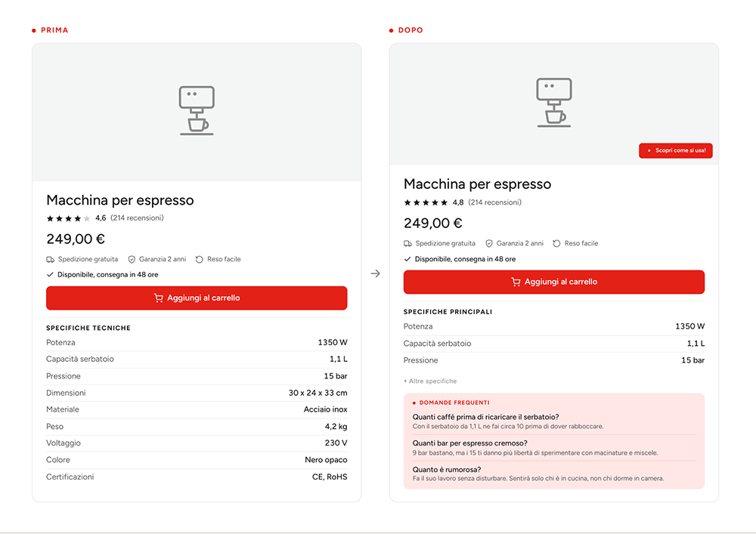Click the star rating in the PRIMA card
This screenshot has width=756, height=534.
(x=68, y=218)
